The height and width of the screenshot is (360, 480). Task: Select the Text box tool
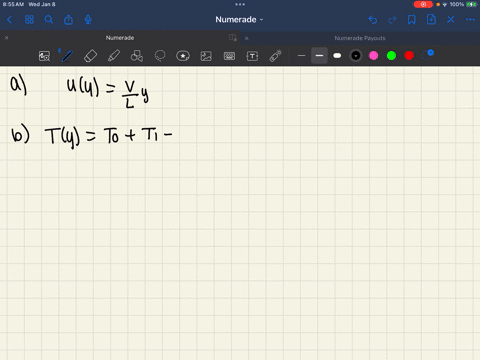tap(252, 56)
